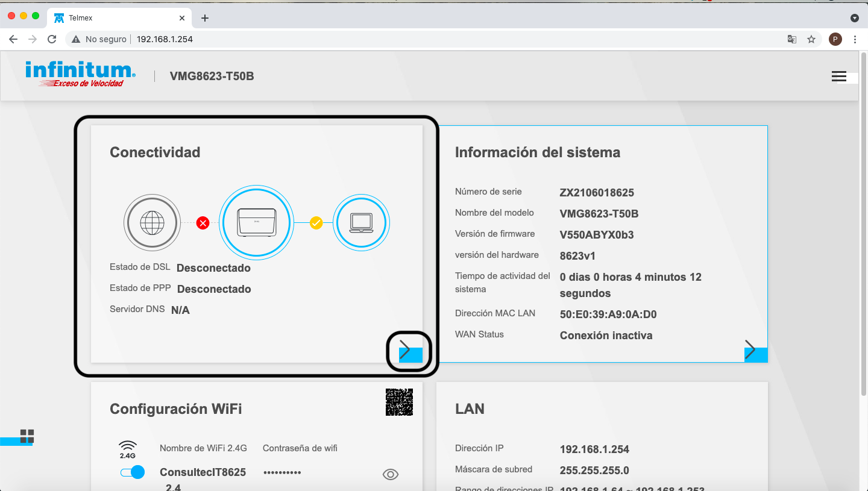
Task: Click the laptop client icon in Conectividad
Action: tap(361, 222)
